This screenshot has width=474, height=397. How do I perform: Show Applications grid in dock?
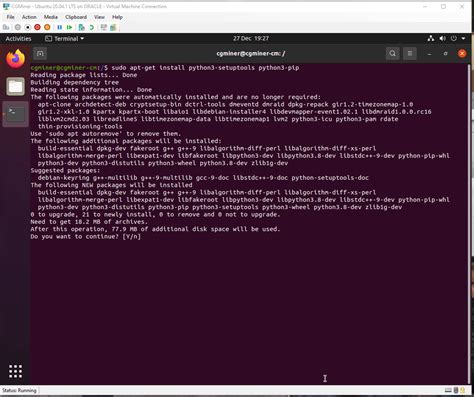pos(15,371)
